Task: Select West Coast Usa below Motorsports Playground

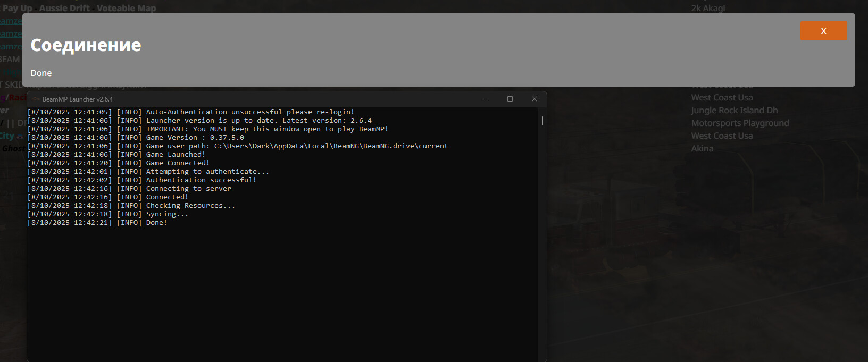Action: point(722,136)
